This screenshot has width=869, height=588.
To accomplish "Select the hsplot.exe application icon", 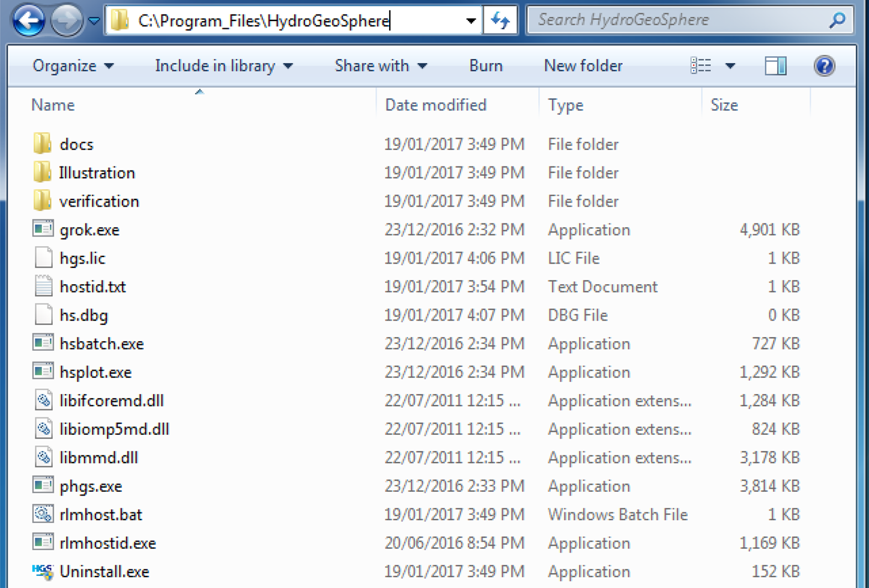I will (43, 371).
